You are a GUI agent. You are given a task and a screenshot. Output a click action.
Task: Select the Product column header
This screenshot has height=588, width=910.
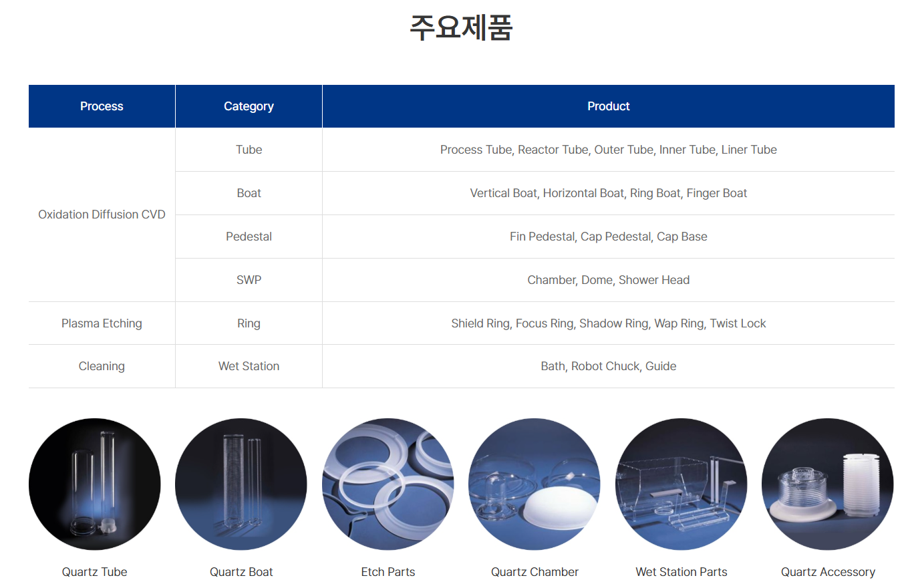coord(608,106)
